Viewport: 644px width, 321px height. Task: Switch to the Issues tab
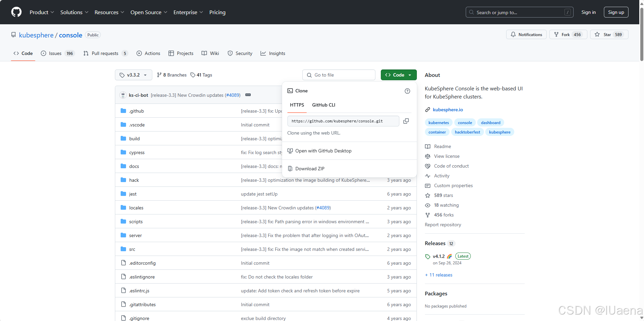tap(58, 53)
